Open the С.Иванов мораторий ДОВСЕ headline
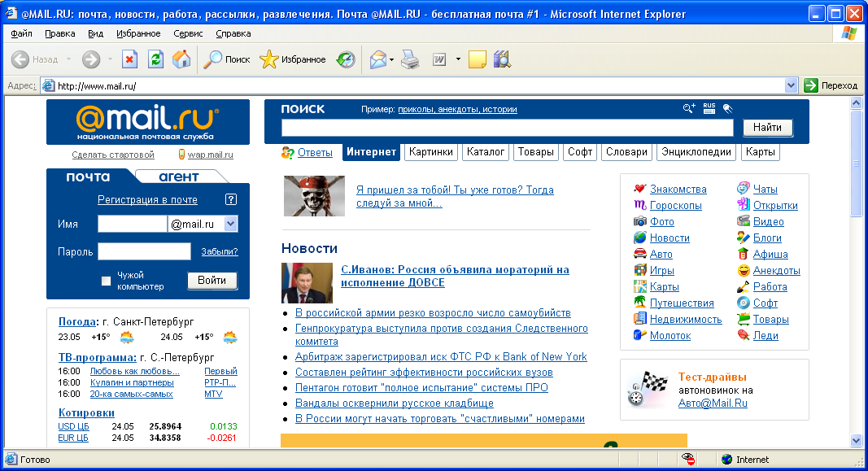The width and height of the screenshot is (868, 471). (x=455, y=277)
